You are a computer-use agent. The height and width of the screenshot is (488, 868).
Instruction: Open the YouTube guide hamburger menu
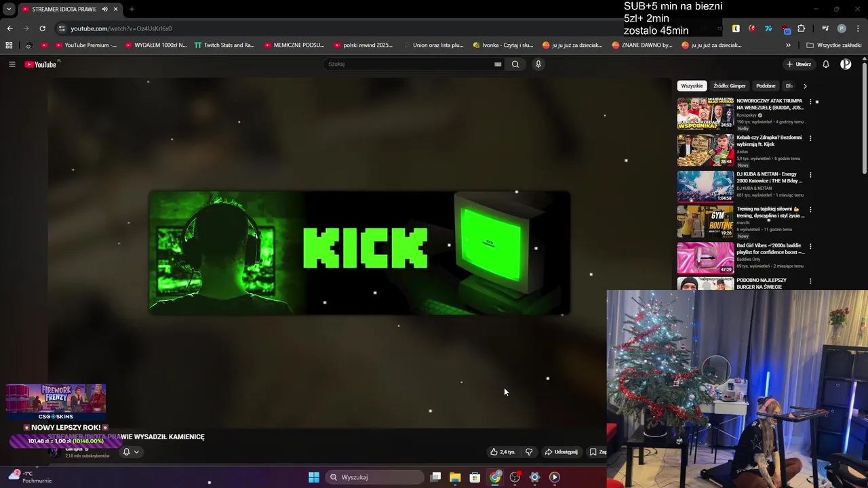click(x=12, y=64)
